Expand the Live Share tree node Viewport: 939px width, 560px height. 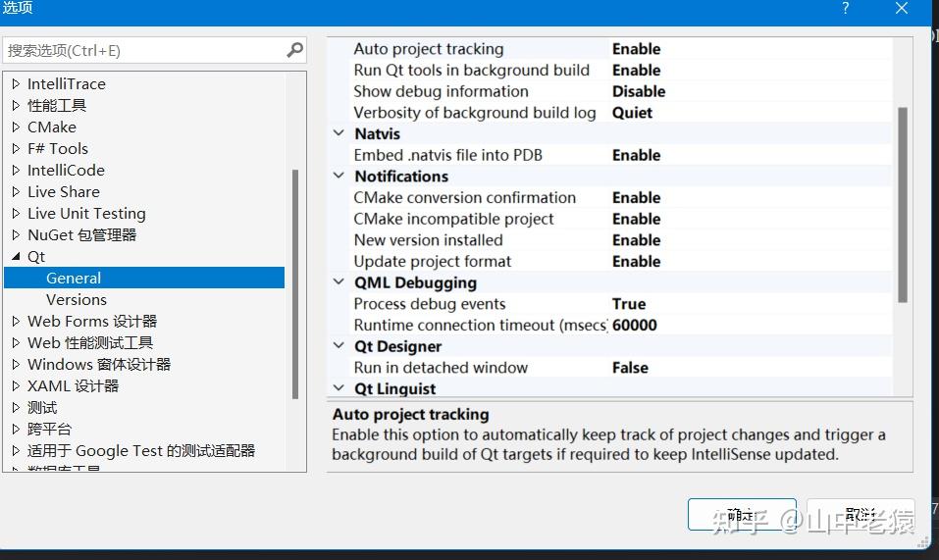16,191
